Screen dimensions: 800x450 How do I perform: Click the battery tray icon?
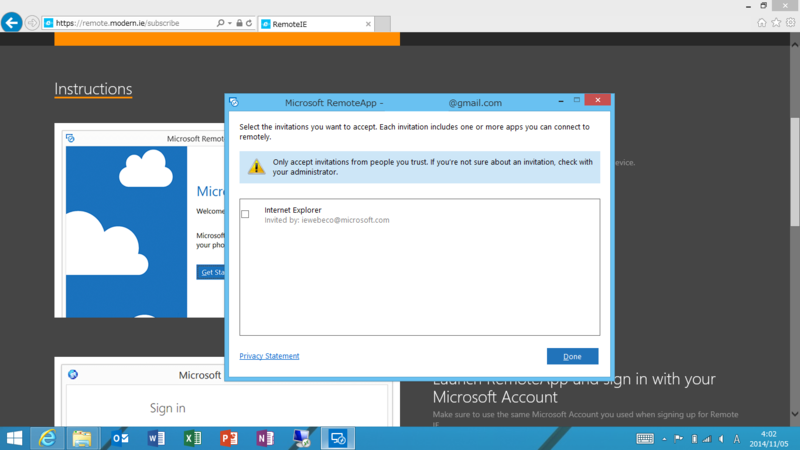click(x=694, y=439)
